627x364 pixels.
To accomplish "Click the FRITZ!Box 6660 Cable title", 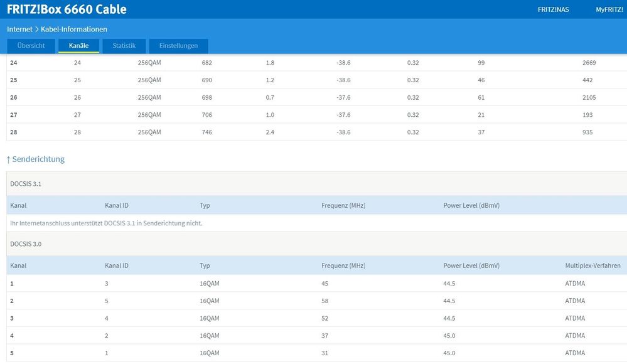I will (67, 9).
